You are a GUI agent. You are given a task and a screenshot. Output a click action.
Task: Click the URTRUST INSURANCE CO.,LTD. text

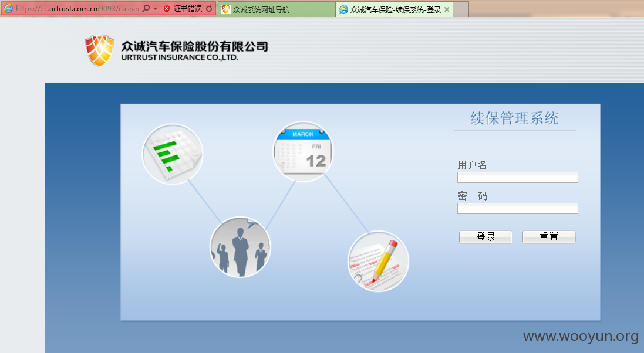point(180,57)
